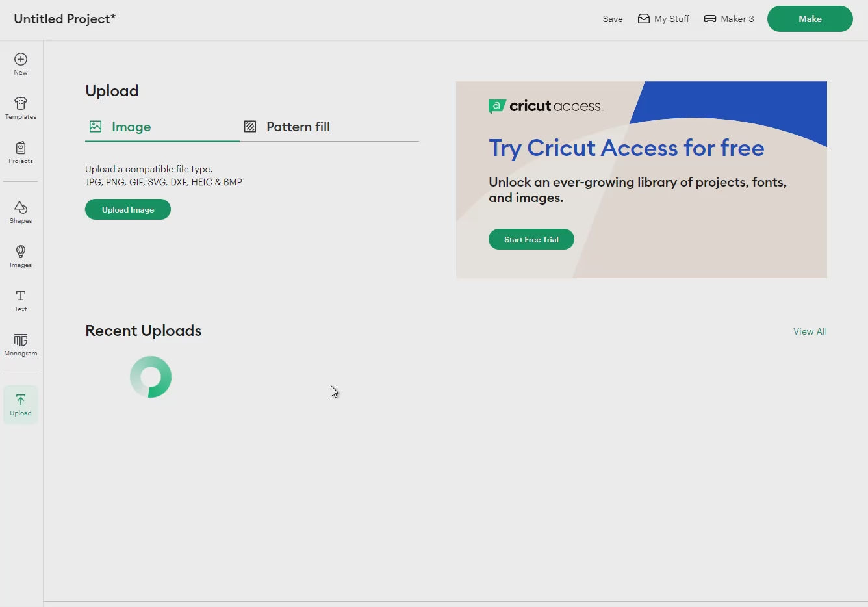This screenshot has width=868, height=607.
Task: Click the Untitled Project title
Action: (65, 19)
